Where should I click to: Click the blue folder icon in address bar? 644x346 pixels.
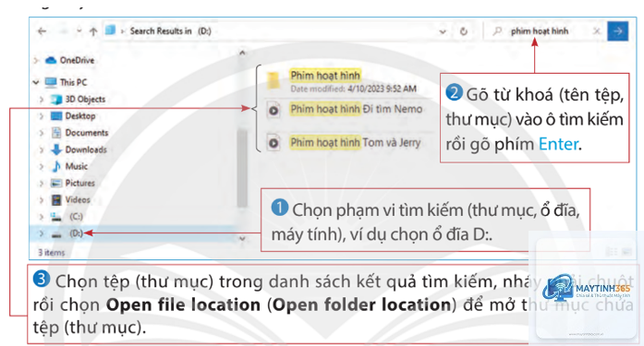110,30
